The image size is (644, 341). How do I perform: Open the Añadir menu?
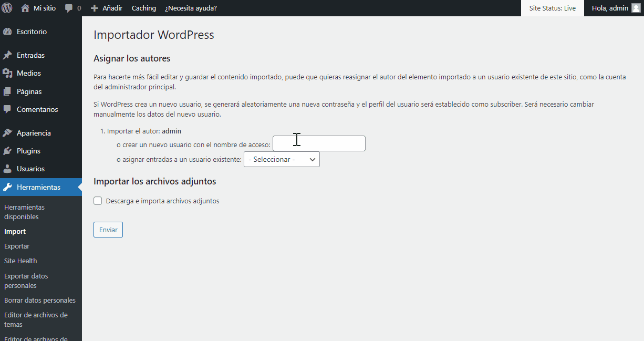(x=107, y=8)
